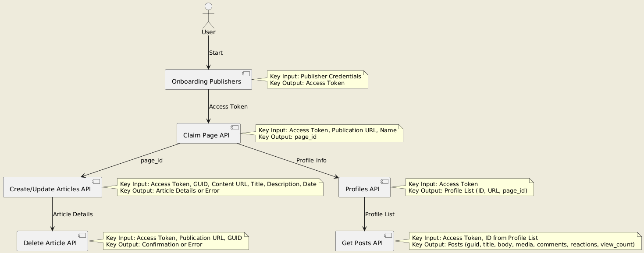Click the component icon in Get Posts API box
Viewport: 644px width, 253px height.
(388, 235)
